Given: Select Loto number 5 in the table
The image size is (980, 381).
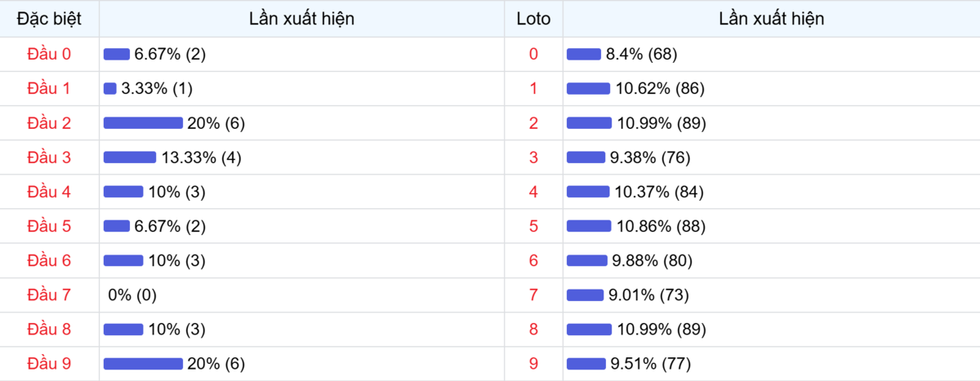Looking at the screenshot, I should [533, 226].
